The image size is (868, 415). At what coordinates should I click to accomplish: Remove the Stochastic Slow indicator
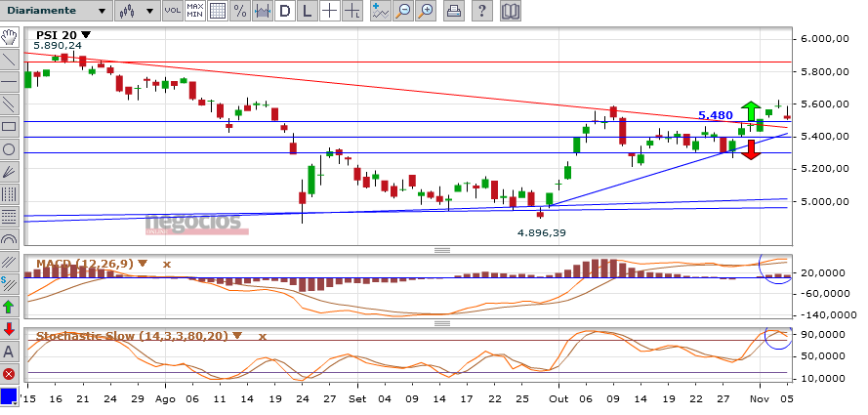pyautogui.click(x=262, y=336)
